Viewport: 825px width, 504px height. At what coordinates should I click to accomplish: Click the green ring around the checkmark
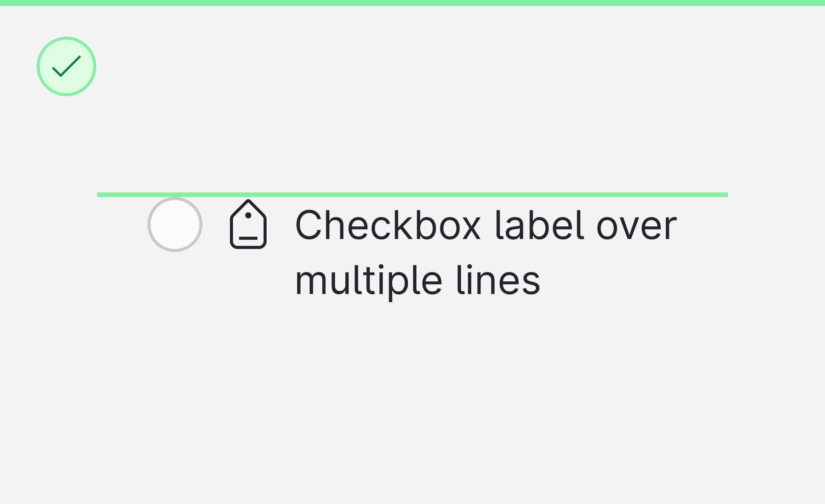click(38, 66)
